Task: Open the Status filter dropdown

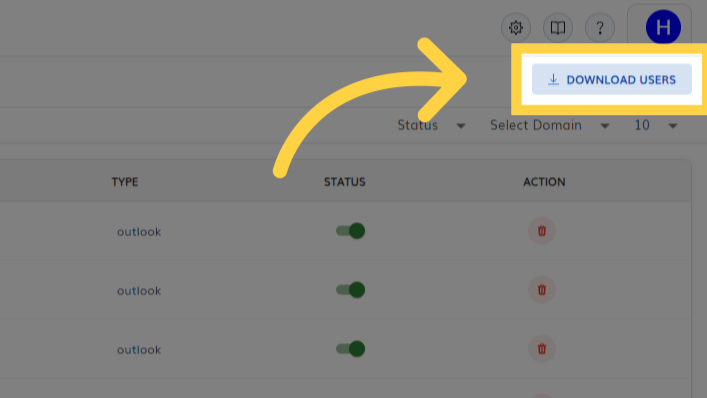Action: pyautogui.click(x=431, y=125)
